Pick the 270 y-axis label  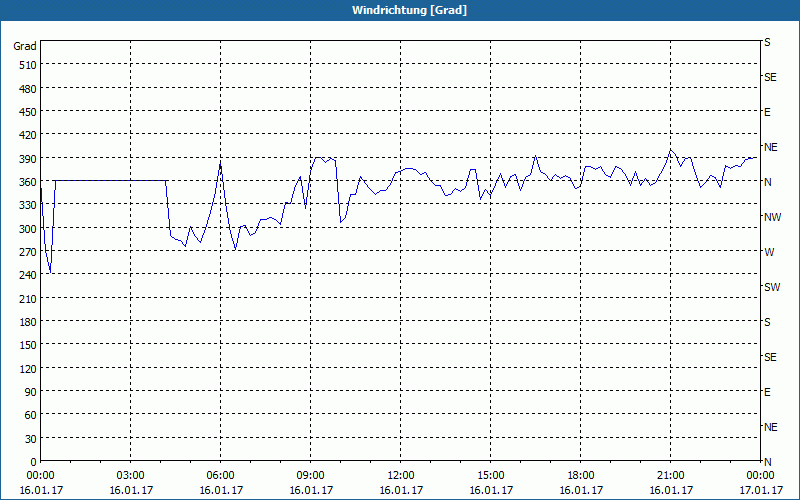pos(28,252)
